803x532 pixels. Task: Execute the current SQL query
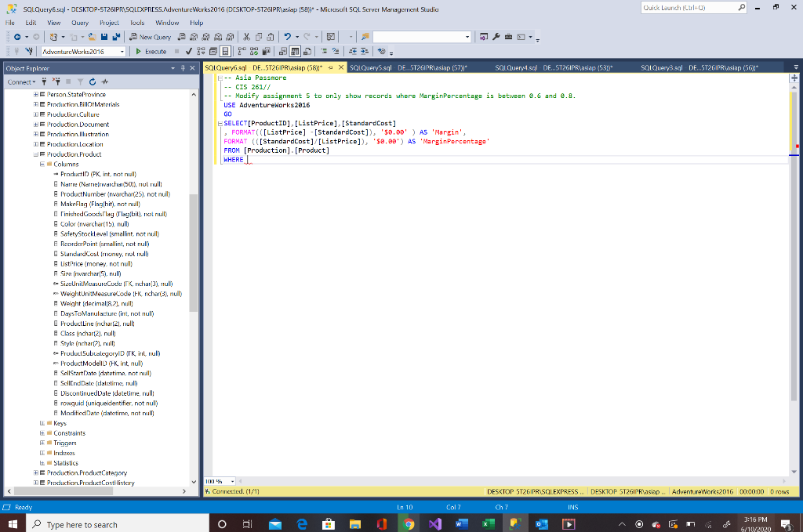pyautogui.click(x=151, y=52)
